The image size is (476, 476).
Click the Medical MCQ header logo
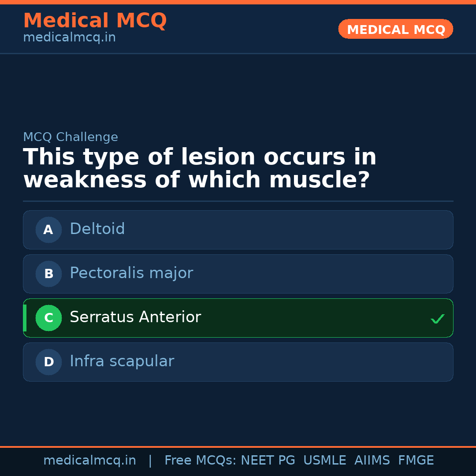tap(95, 21)
